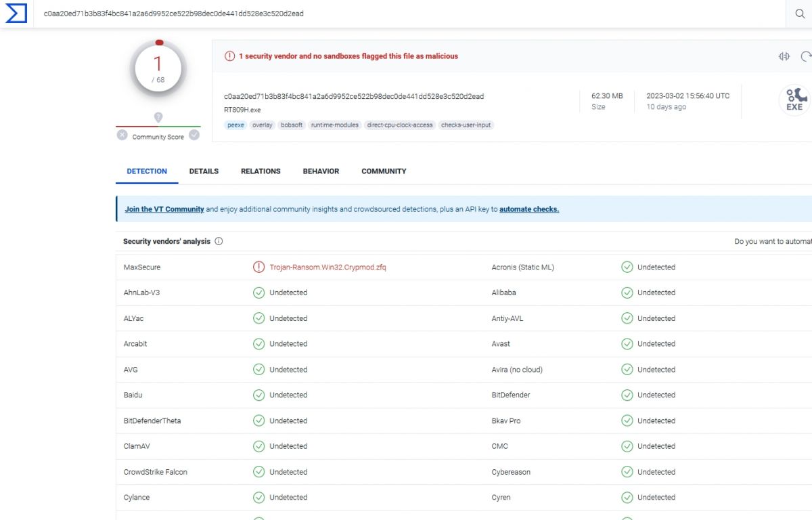812x520 pixels.
Task: Click the reanalyze refresh icon
Action: 806,56
